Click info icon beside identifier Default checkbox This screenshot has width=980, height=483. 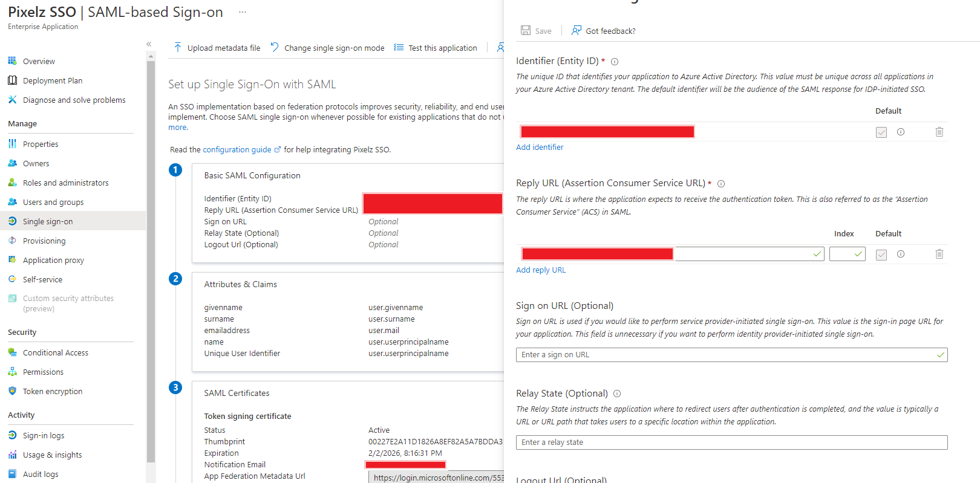coord(901,132)
